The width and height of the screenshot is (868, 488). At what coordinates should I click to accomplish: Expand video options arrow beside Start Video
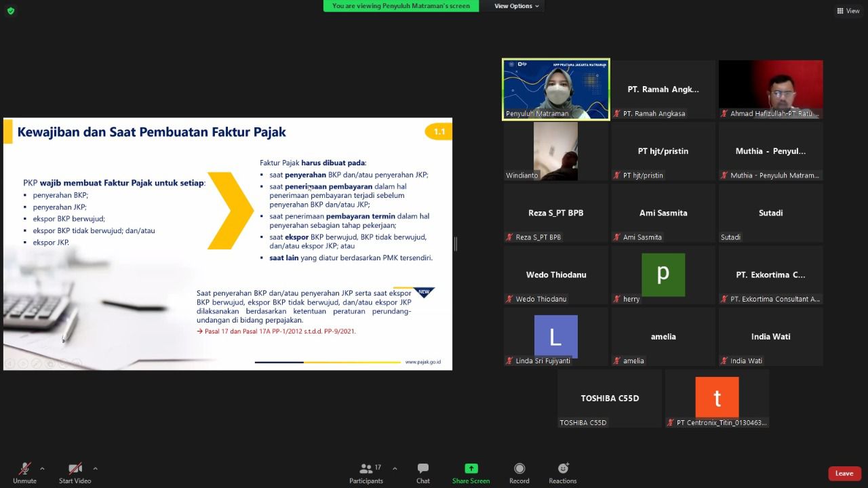[x=95, y=468]
